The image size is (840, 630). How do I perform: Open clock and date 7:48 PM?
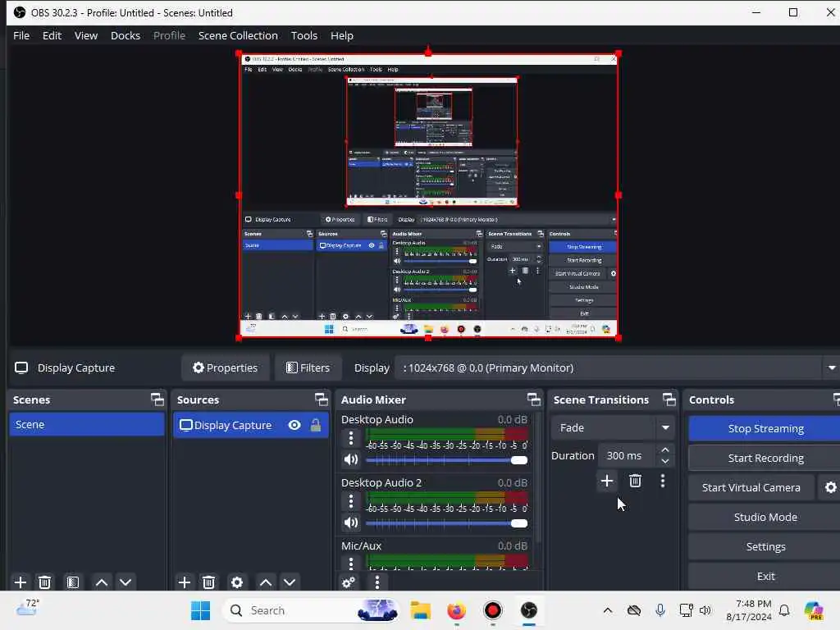749,610
